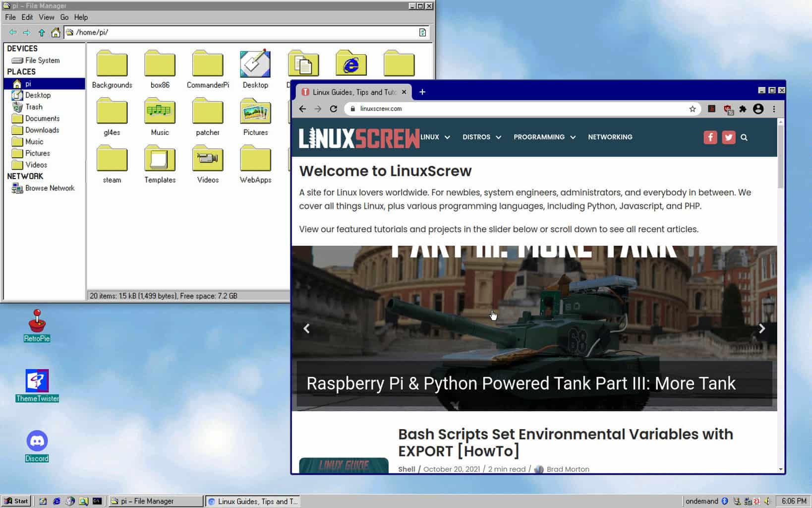Open the Bash Scripts EXPORT article link

566,443
